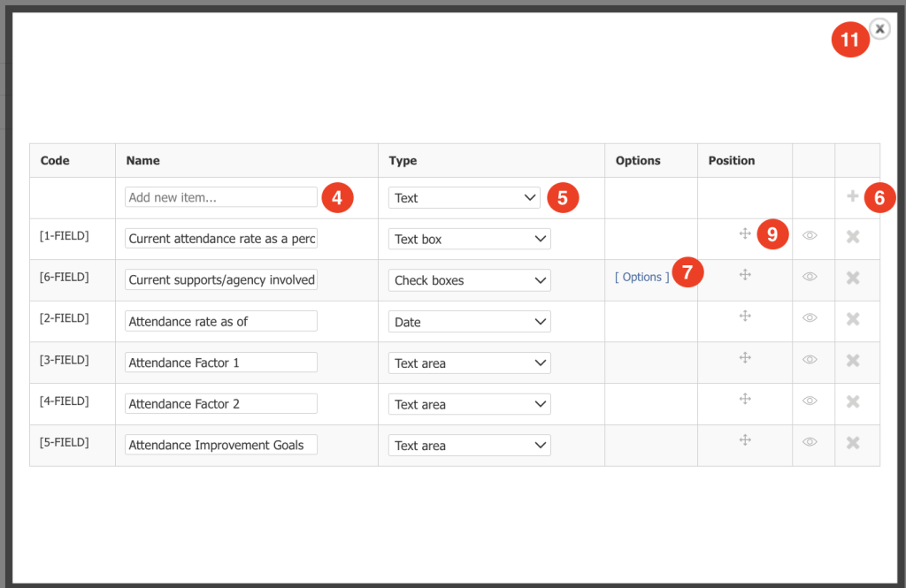Toggle visibility of Current attendance rate field
This screenshot has height=588, width=906.
pos(810,235)
